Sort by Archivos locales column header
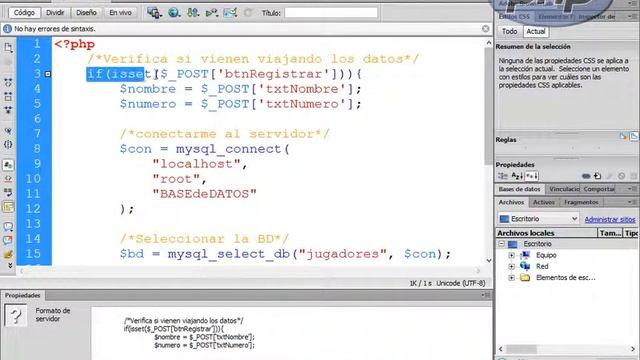The width and height of the screenshot is (640, 360). tap(546, 233)
